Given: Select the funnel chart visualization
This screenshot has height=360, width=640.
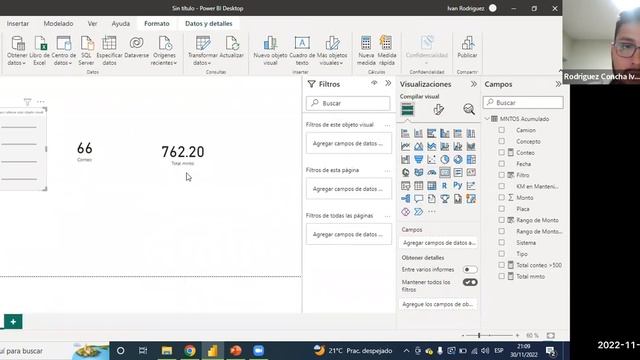Looking at the screenshot, I should click(418, 159).
